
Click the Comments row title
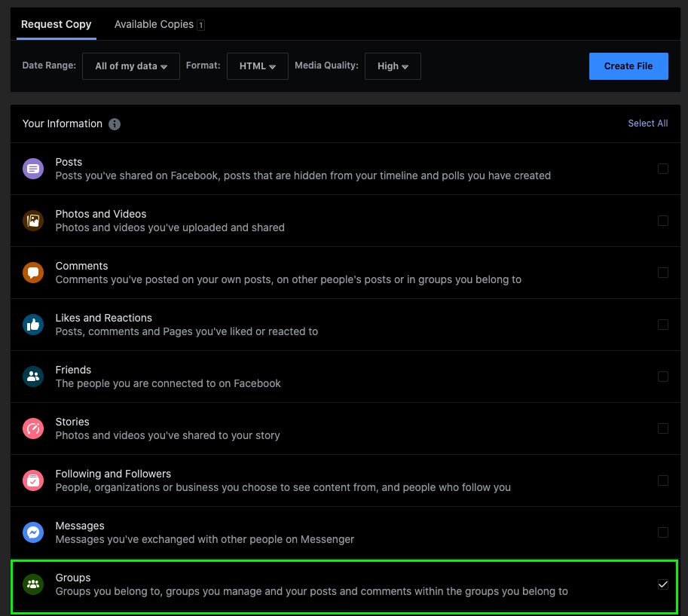(81, 266)
